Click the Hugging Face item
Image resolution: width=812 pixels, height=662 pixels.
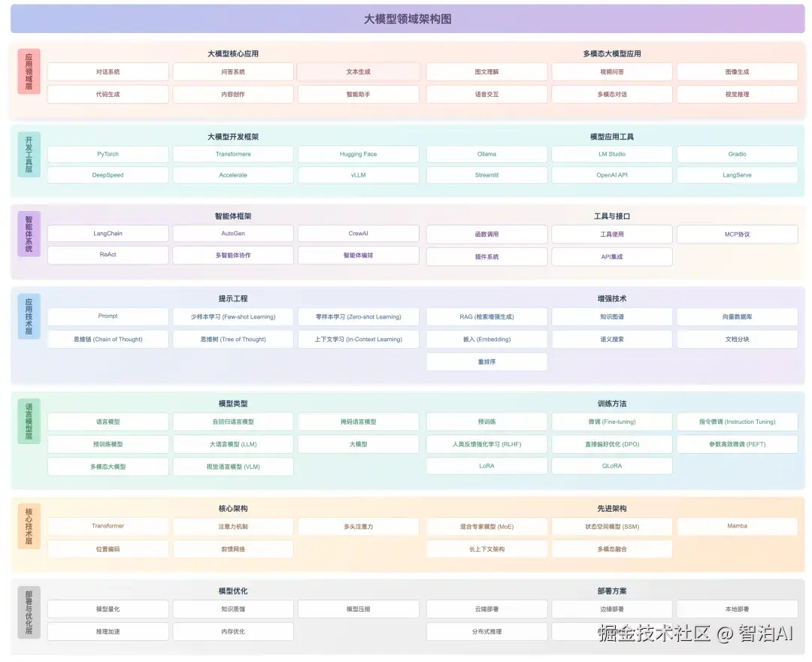pos(358,154)
